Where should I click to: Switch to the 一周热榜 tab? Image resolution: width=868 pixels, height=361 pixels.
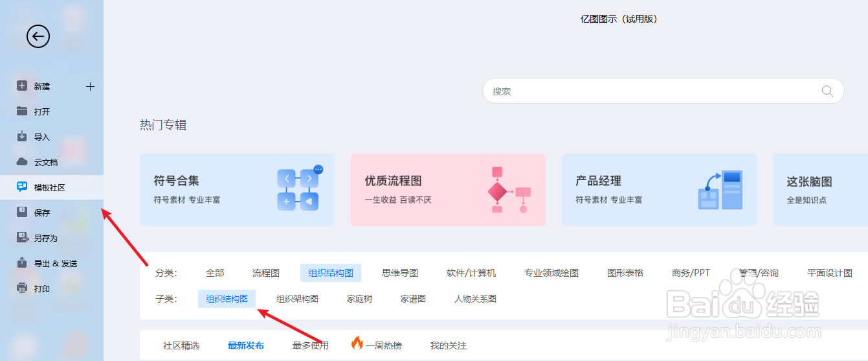[384, 345]
